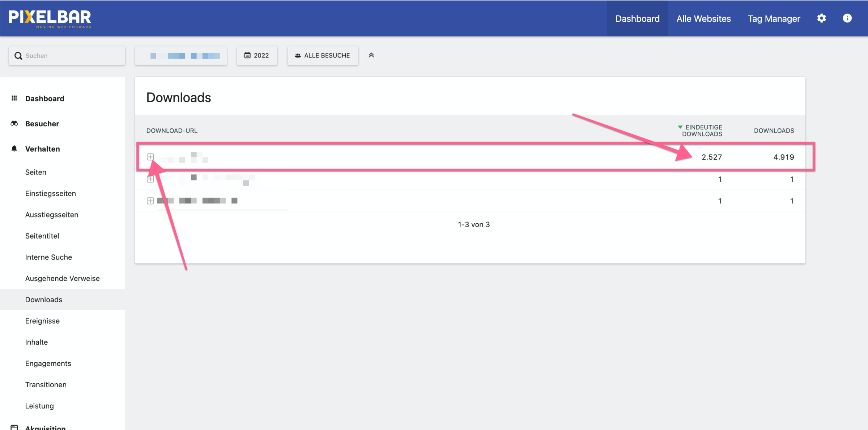Image resolution: width=868 pixels, height=430 pixels.
Task: Collapse the top filter bar with double chevron
Action: pos(371,55)
